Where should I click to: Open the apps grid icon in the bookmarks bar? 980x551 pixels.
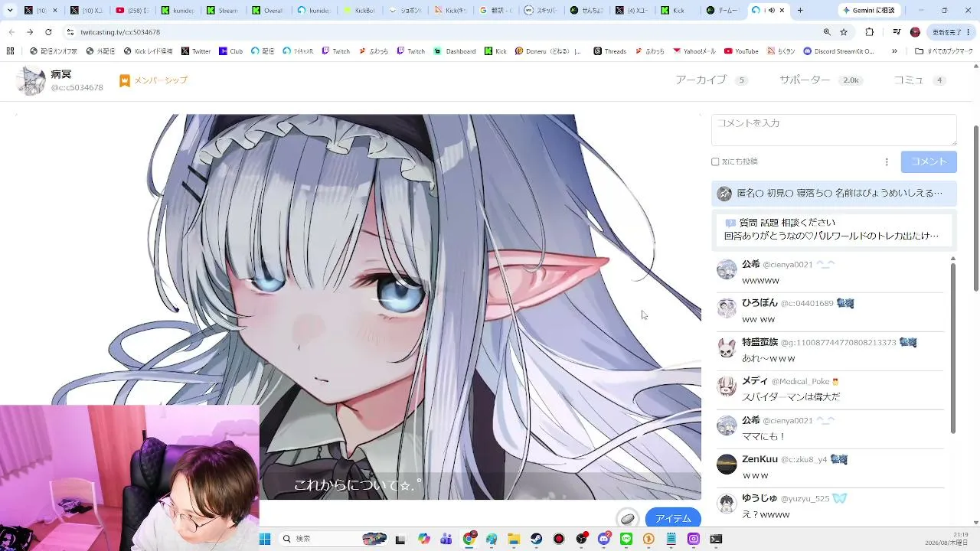10,51
